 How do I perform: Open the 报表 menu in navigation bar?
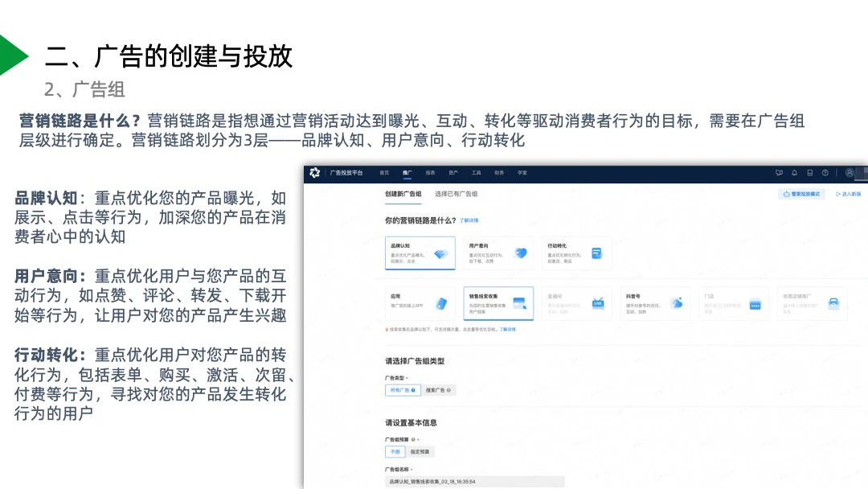tap(430, 172)
